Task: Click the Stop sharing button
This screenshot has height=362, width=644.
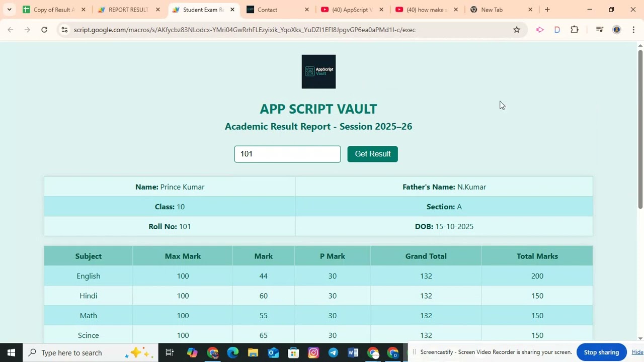Action: coord(601,352)
